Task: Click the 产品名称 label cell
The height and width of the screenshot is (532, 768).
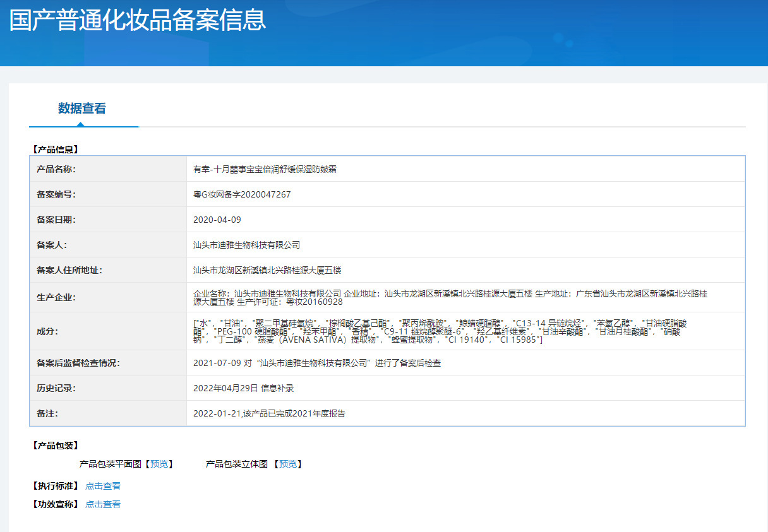Action: pos(108,169)
